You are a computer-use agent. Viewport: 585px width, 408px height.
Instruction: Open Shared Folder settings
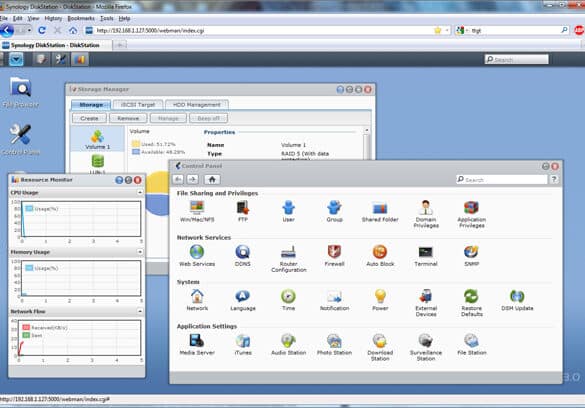click(380, 211)
